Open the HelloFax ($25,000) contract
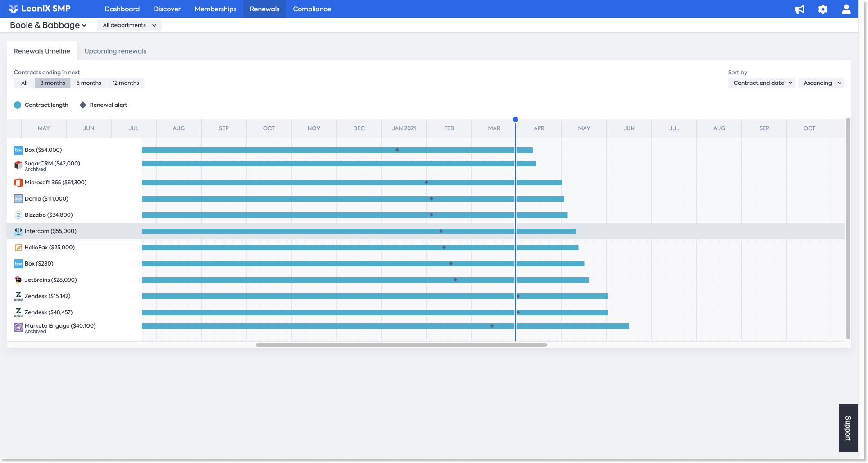Viewport: 868px width, 463px height. [x=50, y=248]
